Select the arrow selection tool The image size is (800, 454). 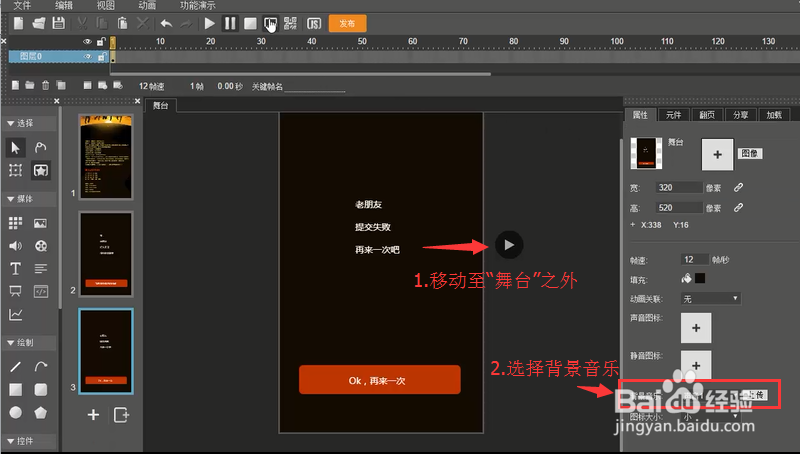click(15, 147)
